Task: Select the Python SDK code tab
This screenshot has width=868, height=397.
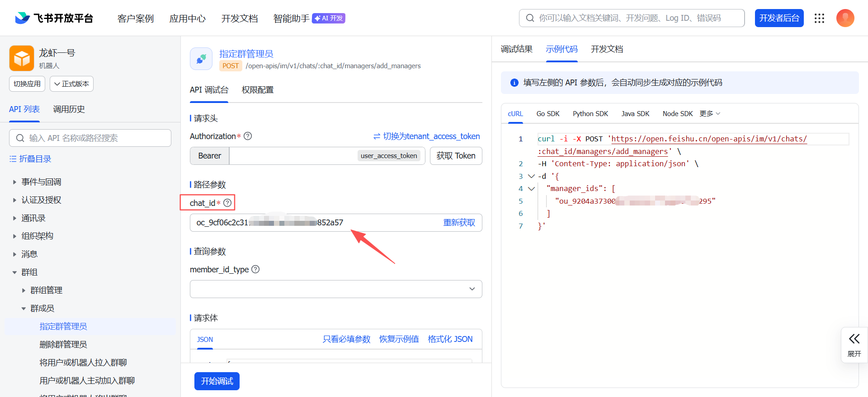Action: point(590,114)
